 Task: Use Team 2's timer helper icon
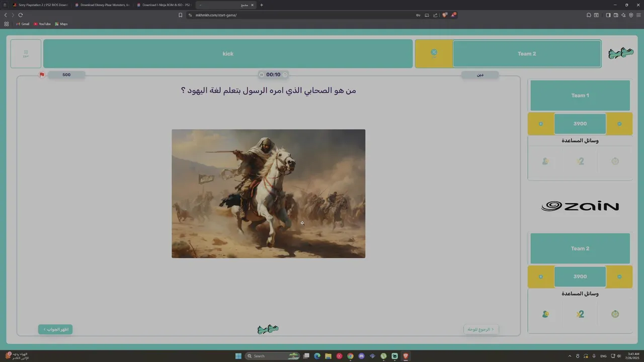coord(615,314)
